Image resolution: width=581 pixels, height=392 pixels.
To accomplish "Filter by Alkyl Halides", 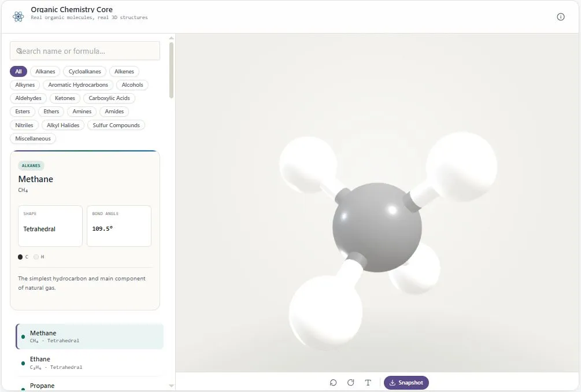I will click(63, 125).
